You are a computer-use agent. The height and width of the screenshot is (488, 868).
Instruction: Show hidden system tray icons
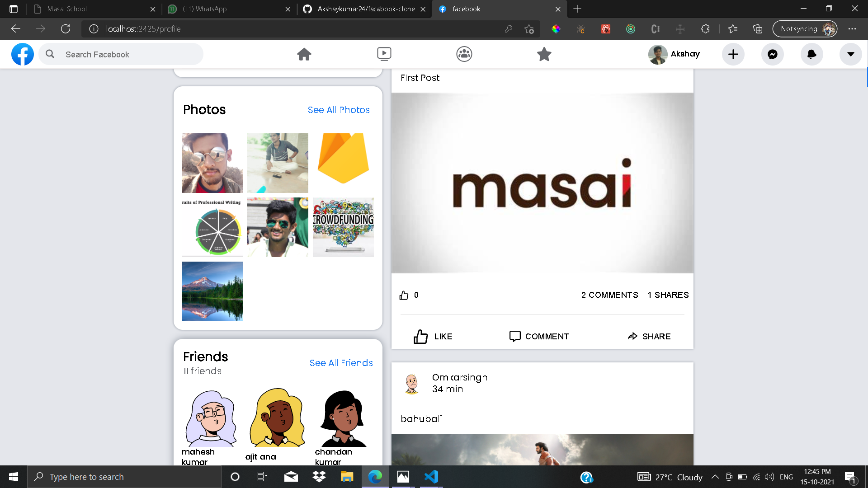coord(715,477)
